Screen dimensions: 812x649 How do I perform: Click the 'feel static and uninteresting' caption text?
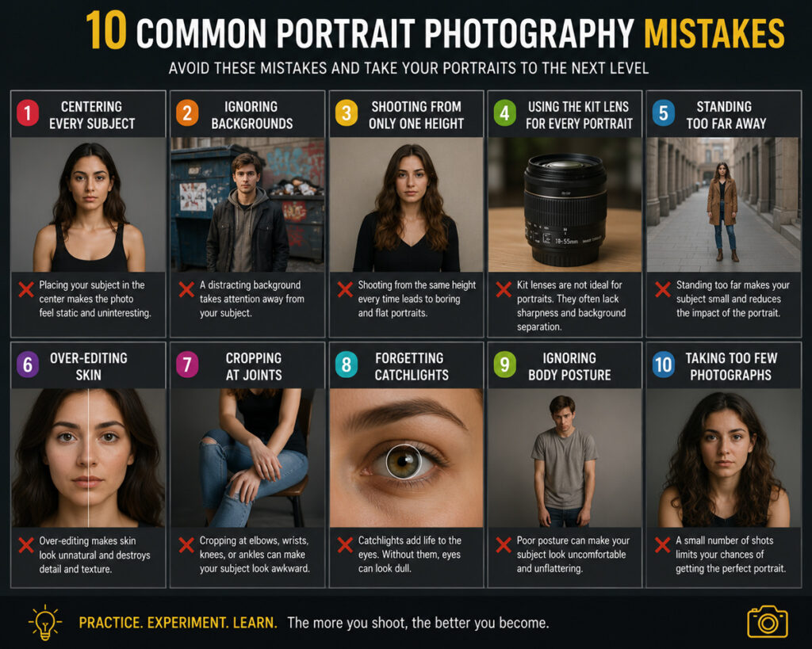[x=95, y=313]
